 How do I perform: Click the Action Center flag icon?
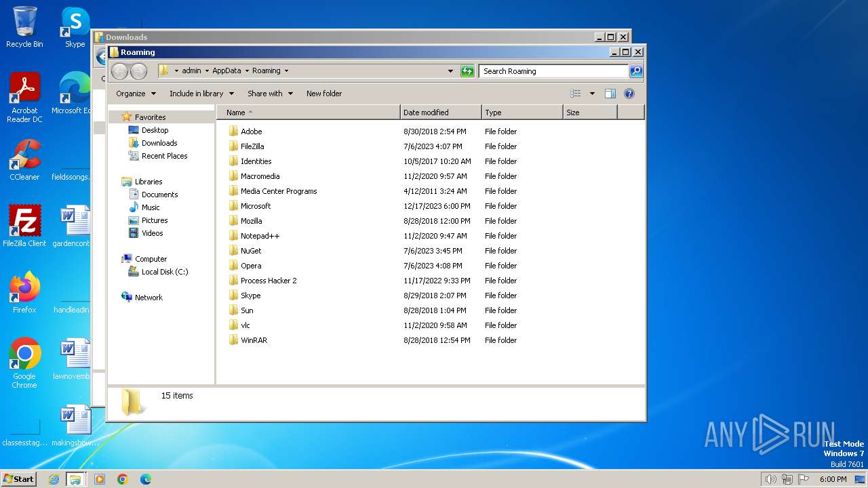804,479
